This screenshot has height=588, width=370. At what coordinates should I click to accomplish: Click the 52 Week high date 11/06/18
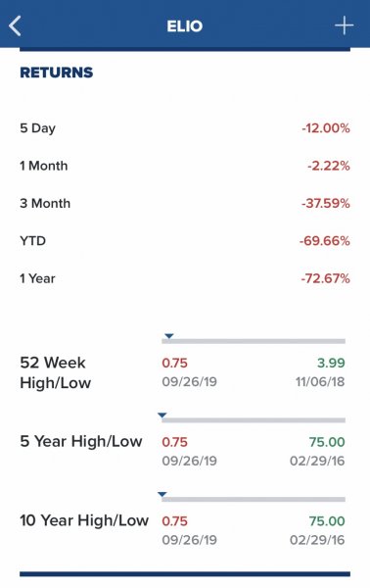[x=320, y=382]
